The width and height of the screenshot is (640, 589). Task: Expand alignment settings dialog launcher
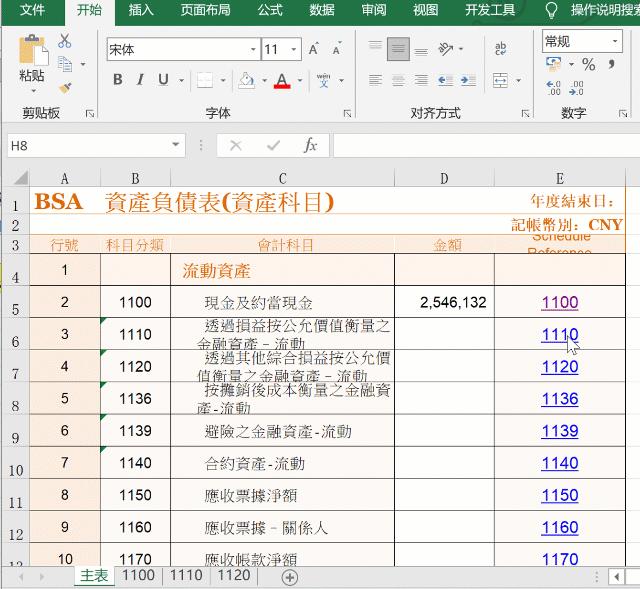point(525,114)
